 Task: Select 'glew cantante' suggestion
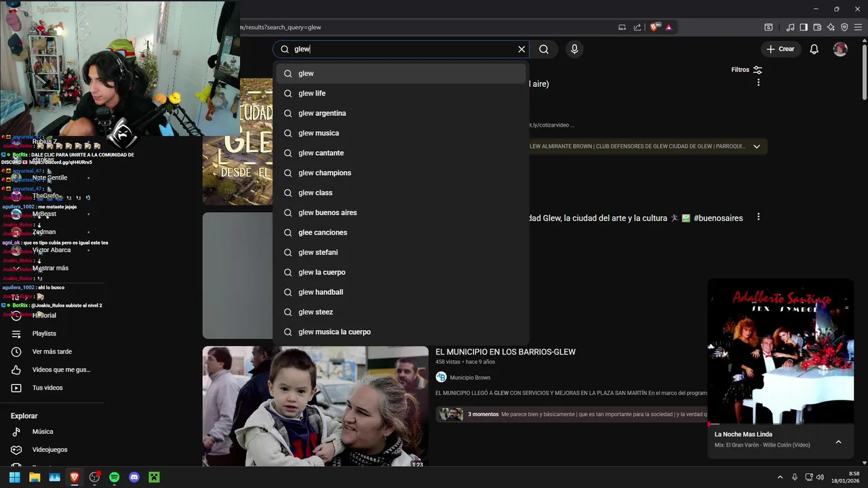click(x=401, y=153)
